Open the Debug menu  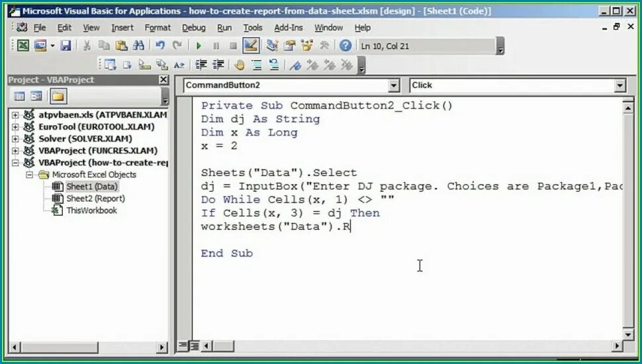[x=194, y=27]
